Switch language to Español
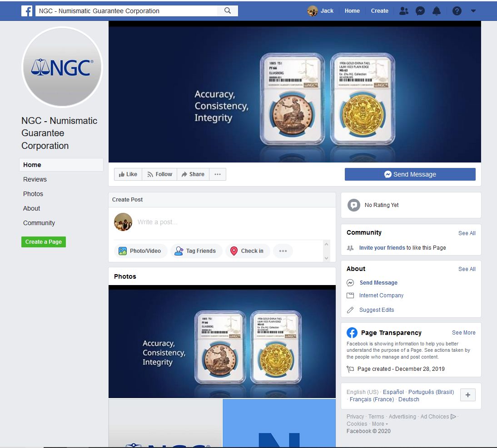The width and height of the screenshot is (497, 448). click(x=393, y=392)
